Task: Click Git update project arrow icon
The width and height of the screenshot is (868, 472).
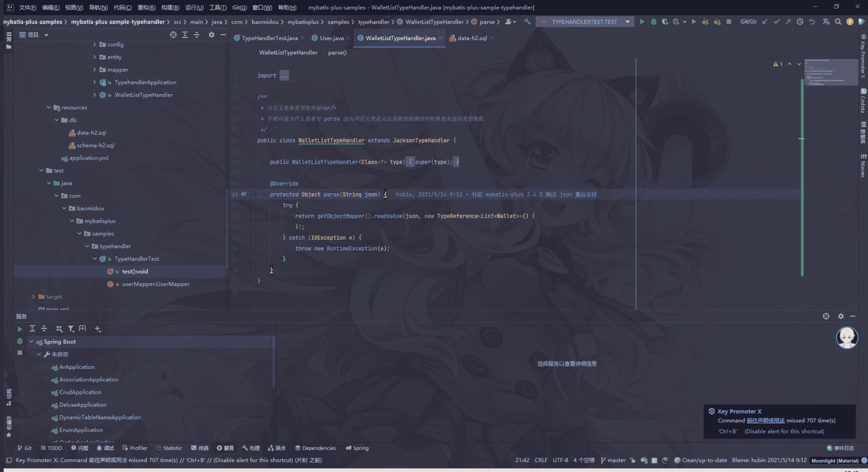Action: (x=765, y=22)
